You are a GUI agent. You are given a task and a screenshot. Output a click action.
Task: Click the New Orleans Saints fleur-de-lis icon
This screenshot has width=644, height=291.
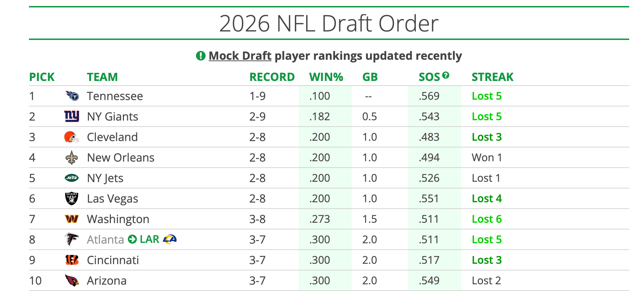(x=72, y=157)
